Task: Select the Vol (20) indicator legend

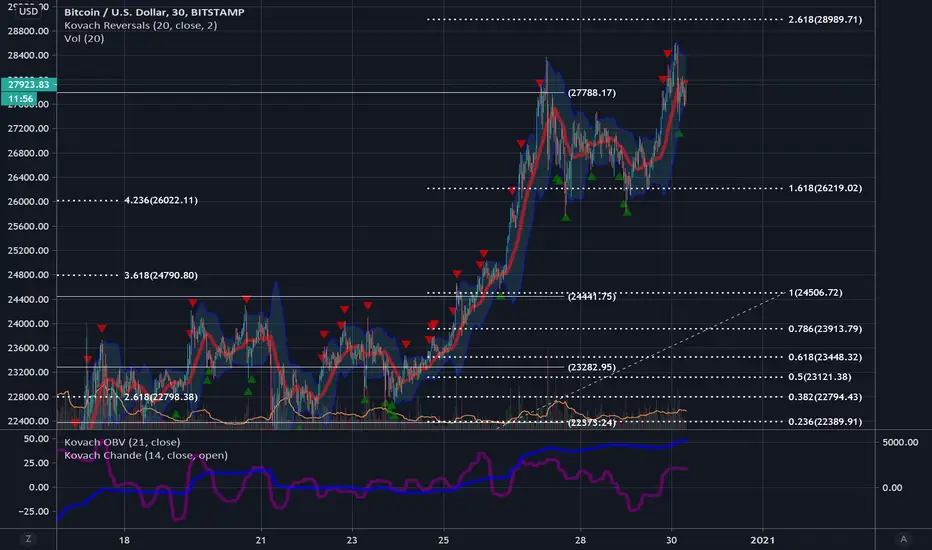Action: coord(84,38)
